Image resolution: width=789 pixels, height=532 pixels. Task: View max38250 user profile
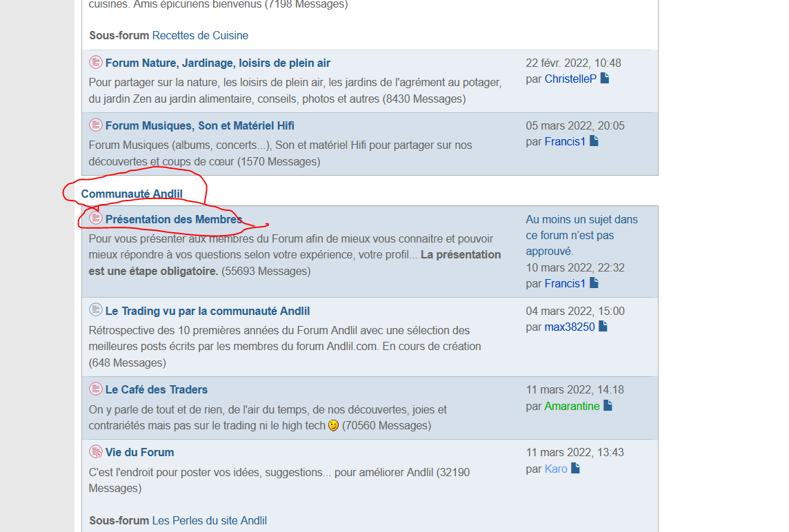click(x=569, y=327)
